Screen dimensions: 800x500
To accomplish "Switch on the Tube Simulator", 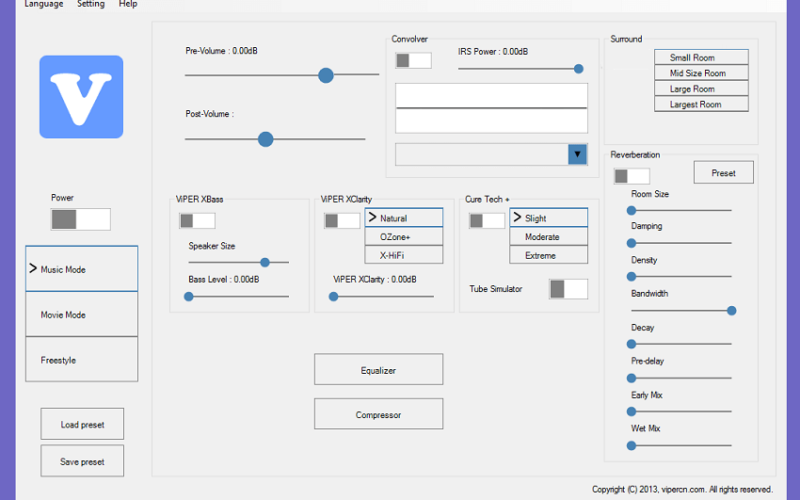I will click(x=568, y=289).
